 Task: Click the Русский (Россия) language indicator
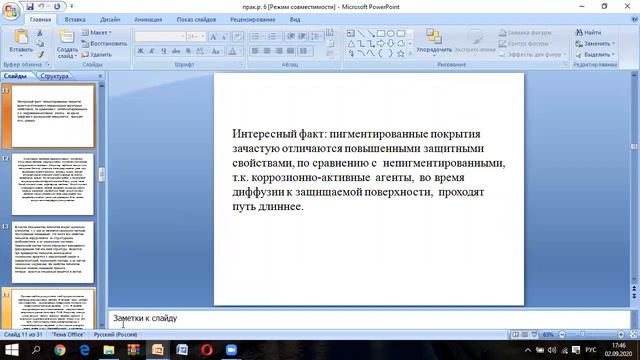pos(116,335)
